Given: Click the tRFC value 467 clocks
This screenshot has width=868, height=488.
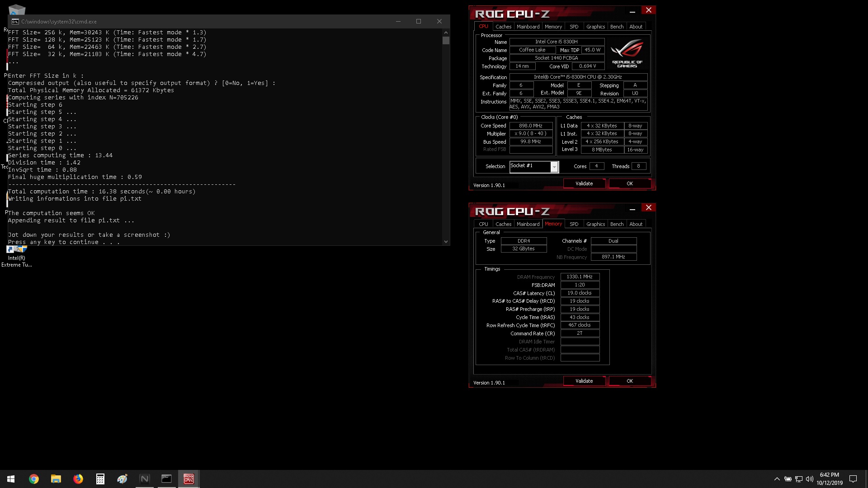Looking at the screenshot, I should point(580,325).
